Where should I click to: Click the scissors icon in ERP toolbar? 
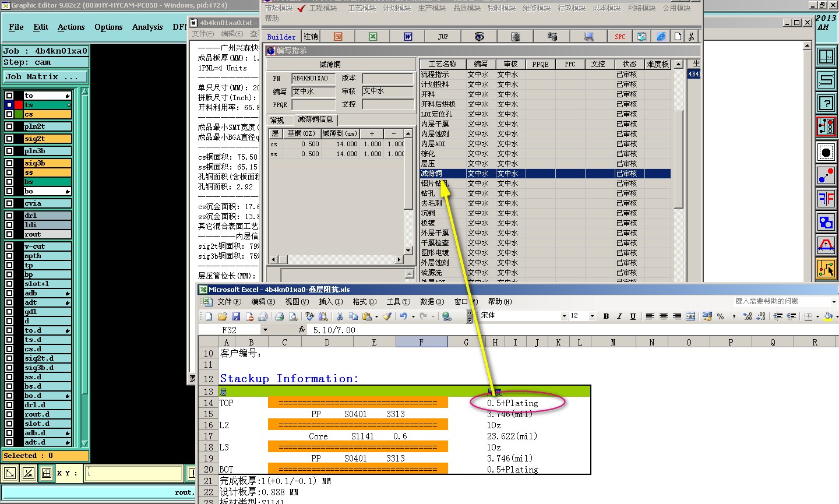[x=691, y=36]
